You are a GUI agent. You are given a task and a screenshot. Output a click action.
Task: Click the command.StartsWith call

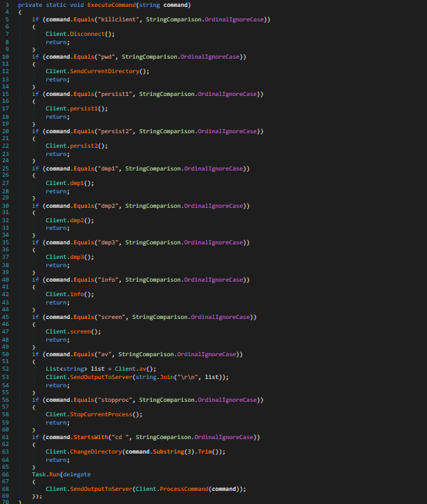tap(77, 437)
